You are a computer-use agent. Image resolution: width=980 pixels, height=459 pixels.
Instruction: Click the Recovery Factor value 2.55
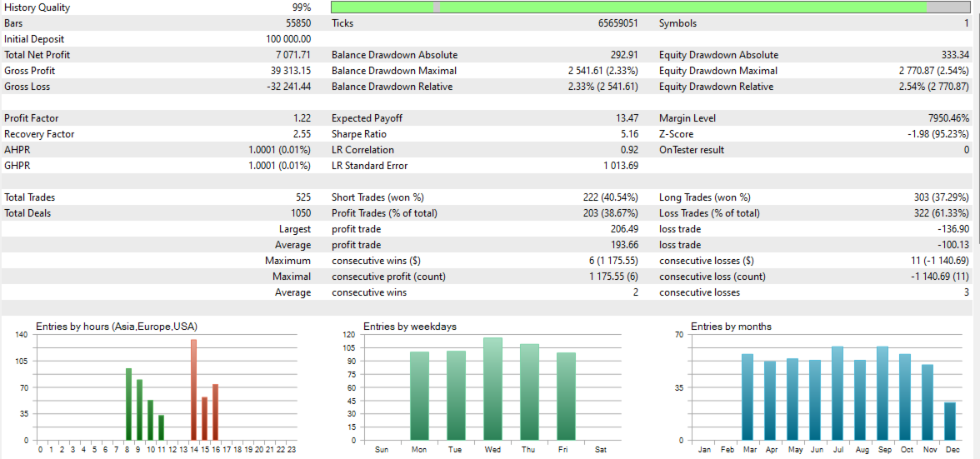[x=302, y=134]
